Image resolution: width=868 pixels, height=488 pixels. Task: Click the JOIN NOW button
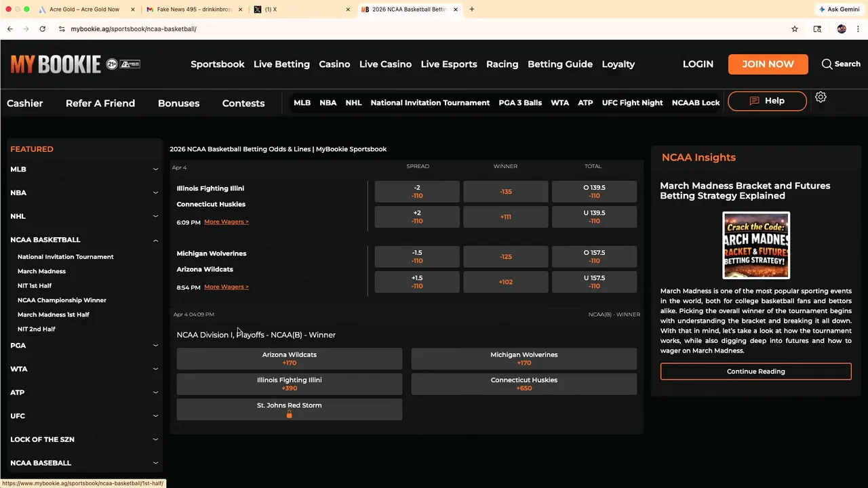point(768,64)
